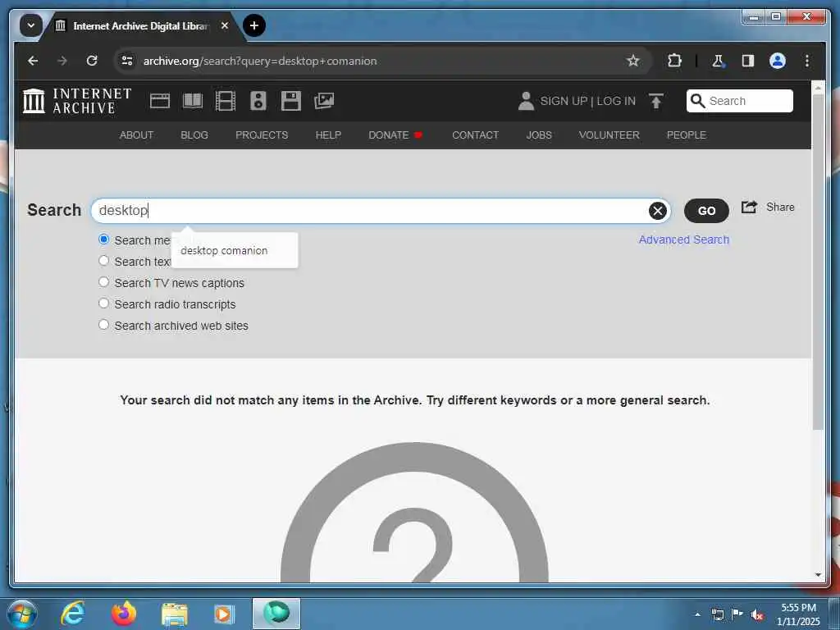Open the Texts book icon
This screenshot has height=630, width=840.
coord(193,101)
